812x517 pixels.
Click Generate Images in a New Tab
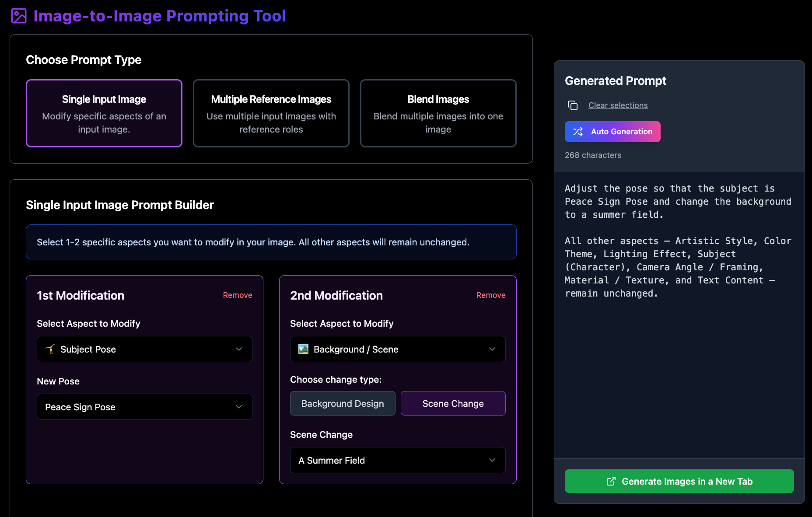point(679,481)
